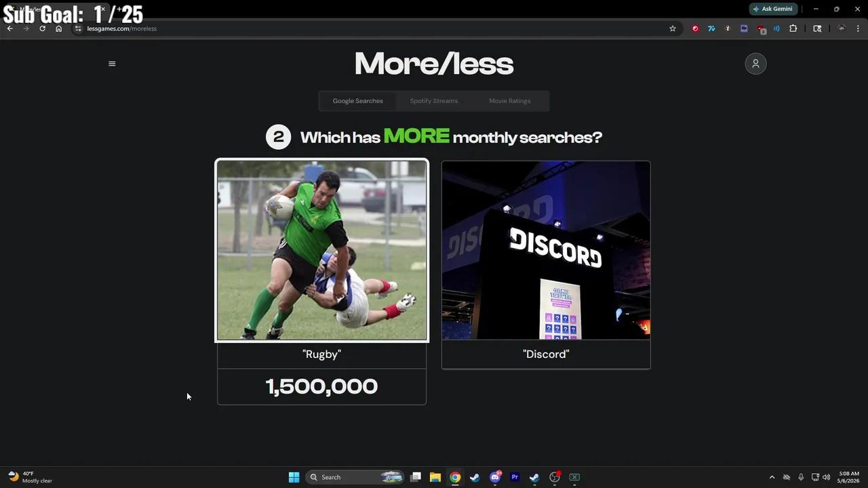The image size is (868, 488).
Task: Expand the system tray hidden icons chevron
Action: (772, 477)
